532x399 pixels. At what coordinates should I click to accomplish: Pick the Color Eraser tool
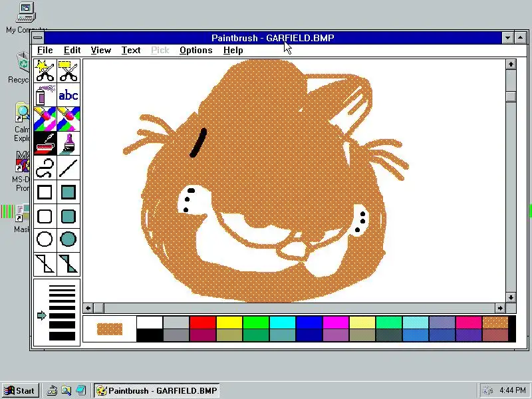(x=45, y=120)
